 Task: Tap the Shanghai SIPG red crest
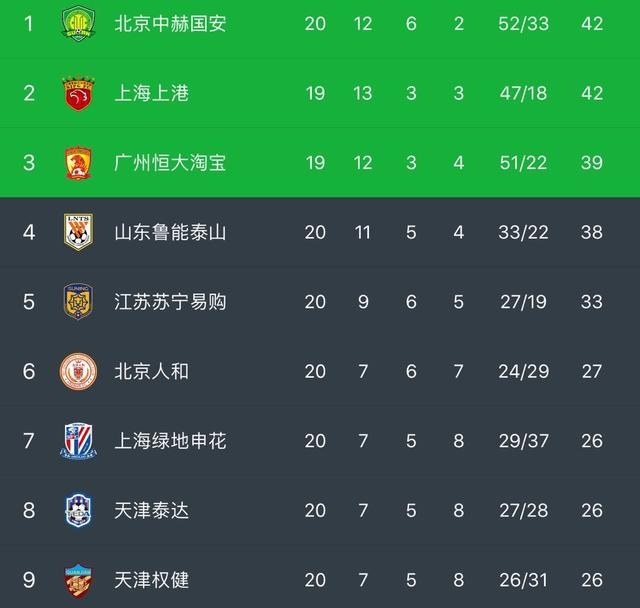point(78,92)
